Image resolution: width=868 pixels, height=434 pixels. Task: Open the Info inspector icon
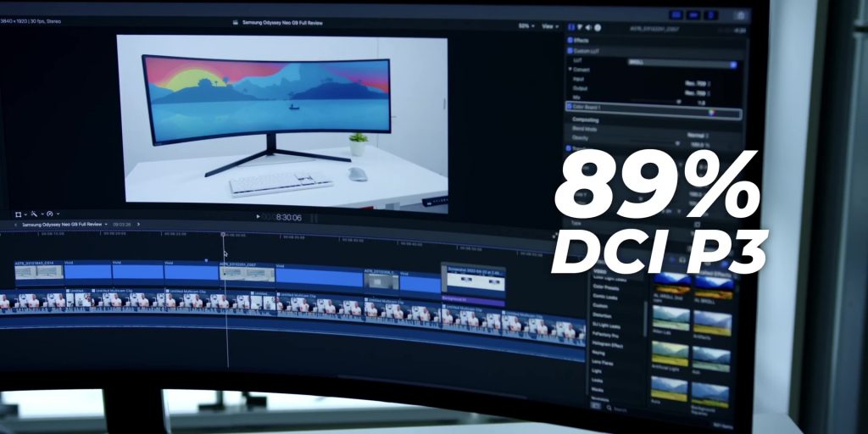pos(598,28)
